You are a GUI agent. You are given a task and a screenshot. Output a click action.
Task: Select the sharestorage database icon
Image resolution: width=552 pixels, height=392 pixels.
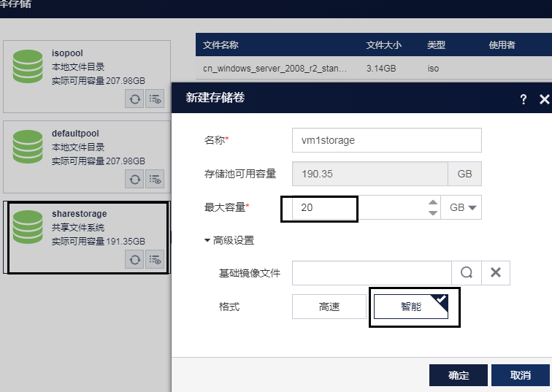point(28,227)
